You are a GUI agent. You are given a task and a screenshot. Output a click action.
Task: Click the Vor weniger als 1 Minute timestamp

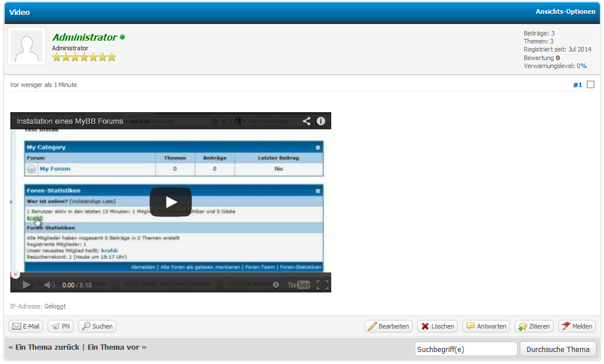pos(44,85)
